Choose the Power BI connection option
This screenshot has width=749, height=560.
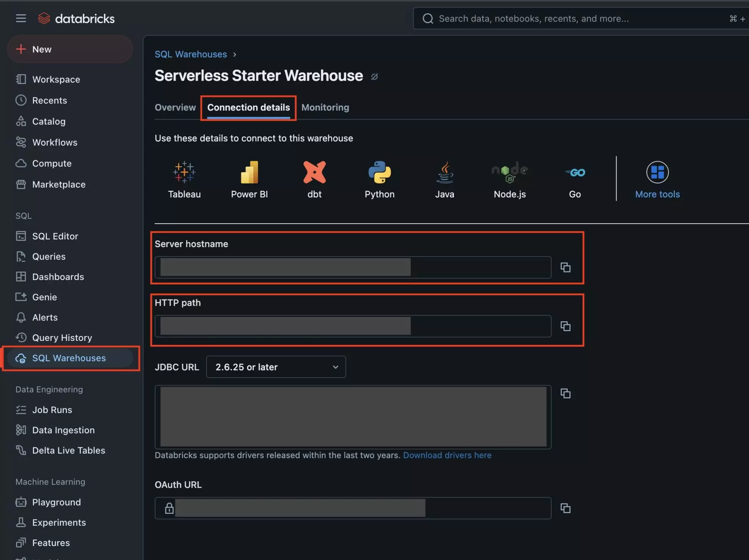tap(249, 180)
